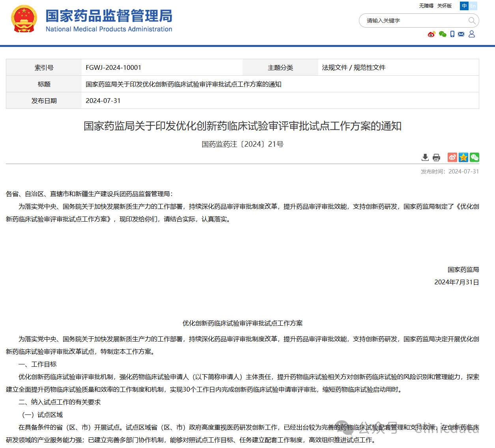Switch language to English with En
The width and height of the screenshot is (495, 448).
tap(473, 6)
